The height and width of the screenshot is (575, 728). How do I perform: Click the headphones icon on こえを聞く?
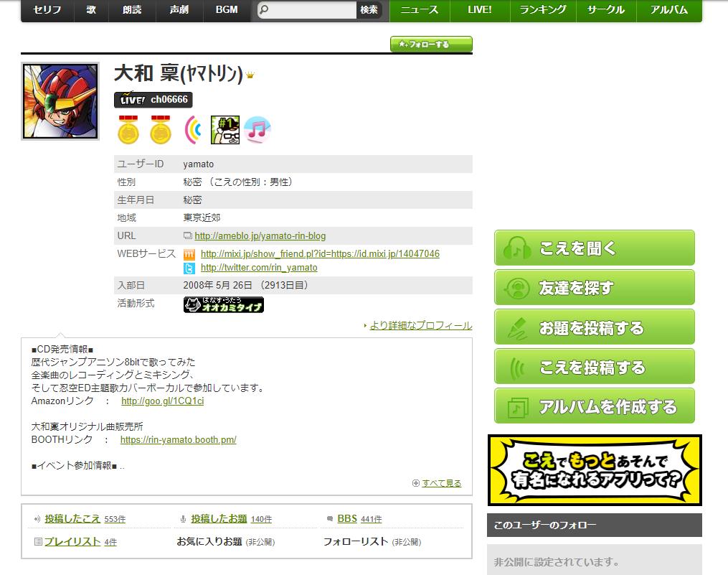(x=516, y=248)
